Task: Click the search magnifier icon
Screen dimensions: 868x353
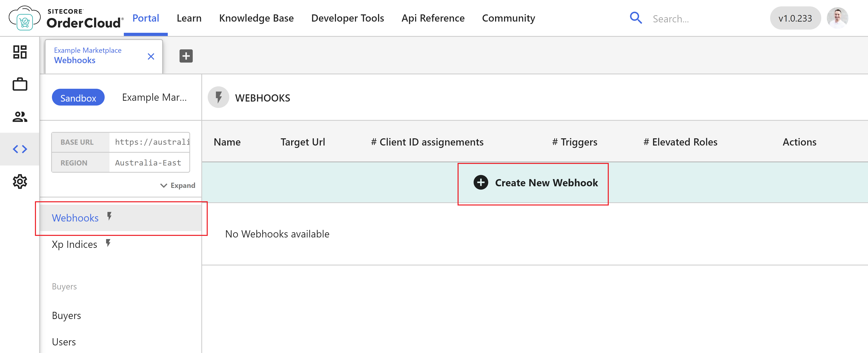Action: (636, 18)
